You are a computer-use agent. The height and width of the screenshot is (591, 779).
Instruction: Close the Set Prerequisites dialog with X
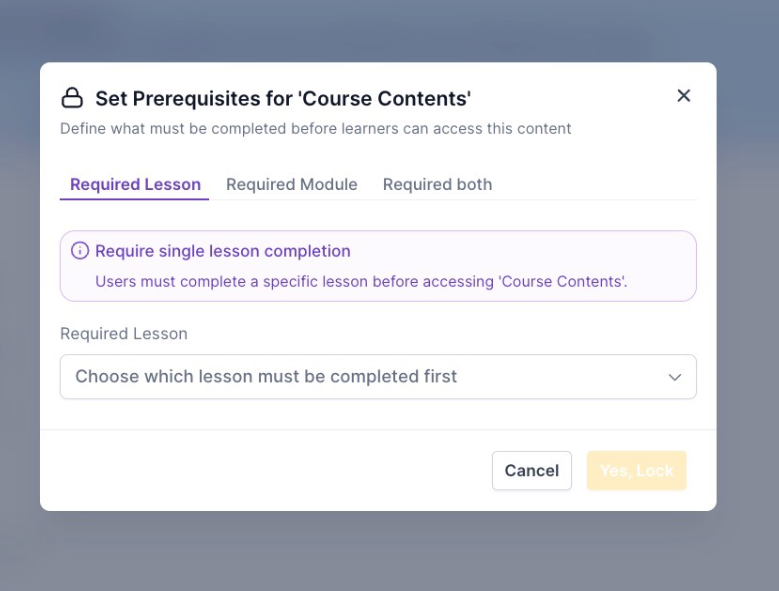tap(684, 96)
